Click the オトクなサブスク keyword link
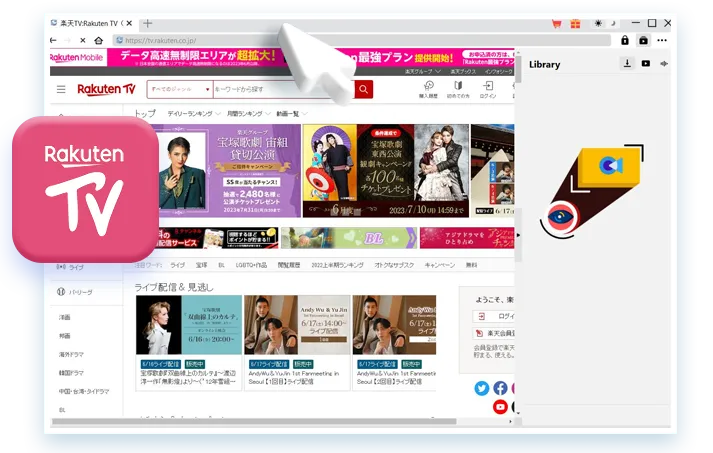The image size is (713, 453). (394, 265)
